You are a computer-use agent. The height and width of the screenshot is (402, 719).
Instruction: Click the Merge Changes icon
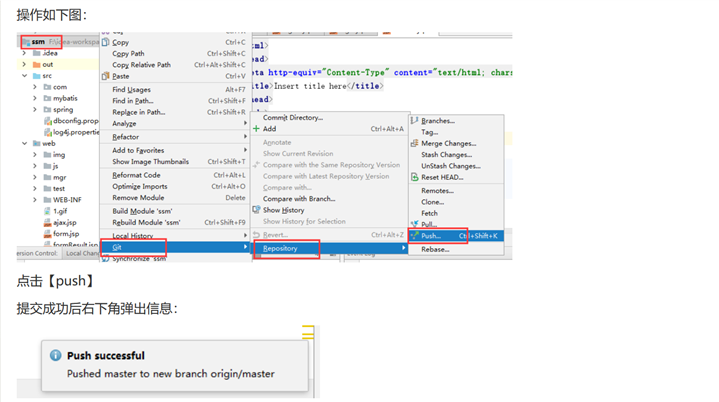(415, 143)
